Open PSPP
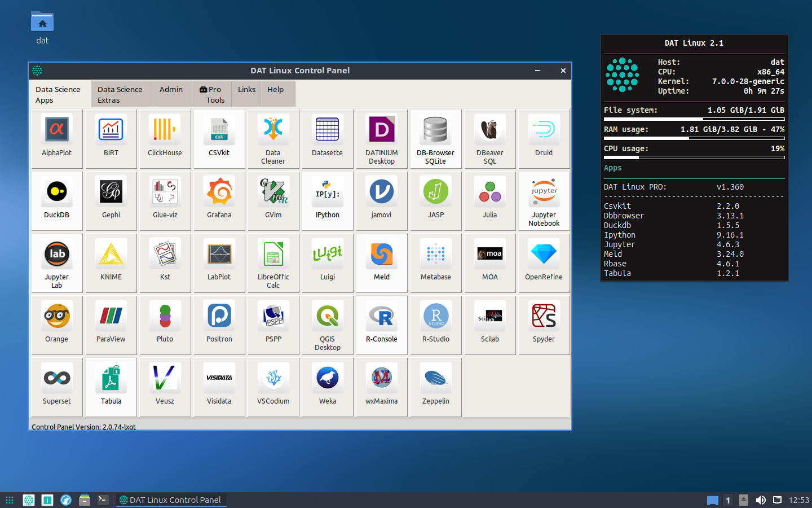The width and height of the screenshot is (812, 508). 273,325
